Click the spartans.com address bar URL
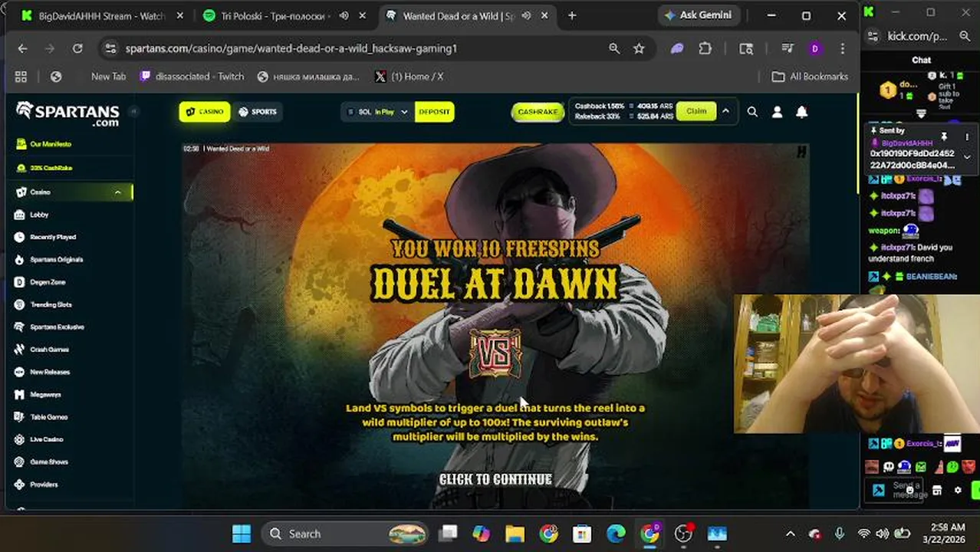The image size is (980, 552). coord(291,48)
